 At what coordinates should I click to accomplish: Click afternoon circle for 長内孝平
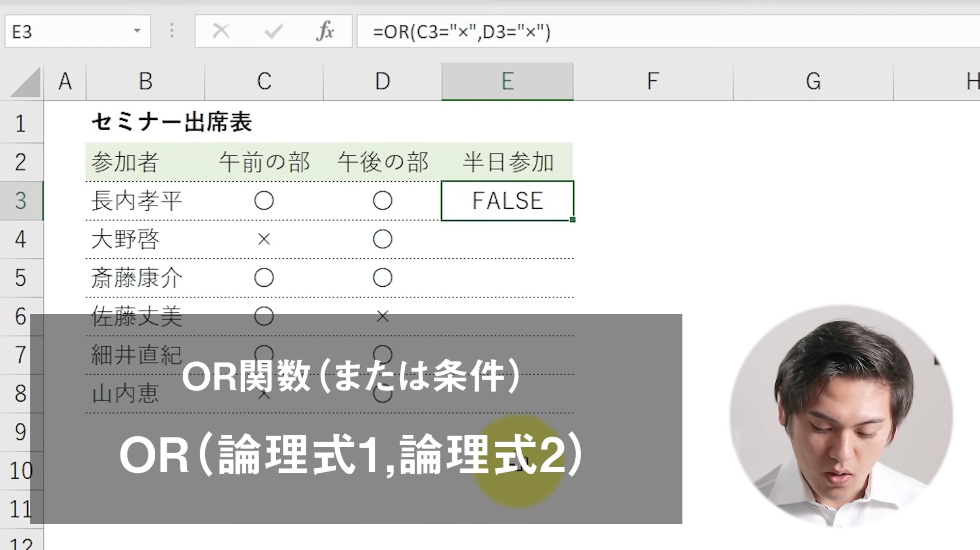382,201
